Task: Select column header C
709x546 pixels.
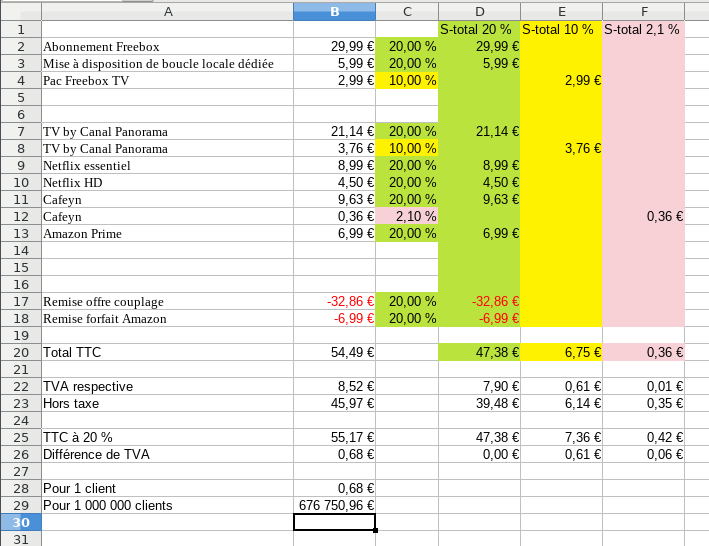Action: [x=407, y=12]
